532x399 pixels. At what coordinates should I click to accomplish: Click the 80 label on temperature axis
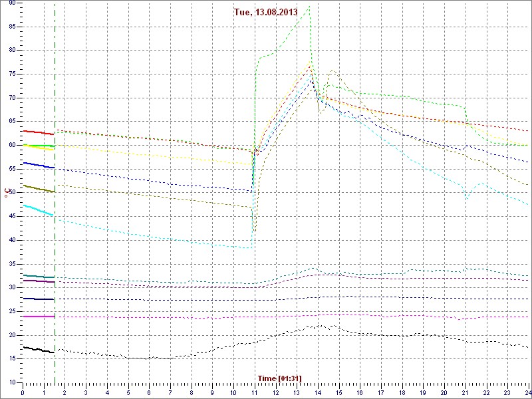[x=12, y=51]
